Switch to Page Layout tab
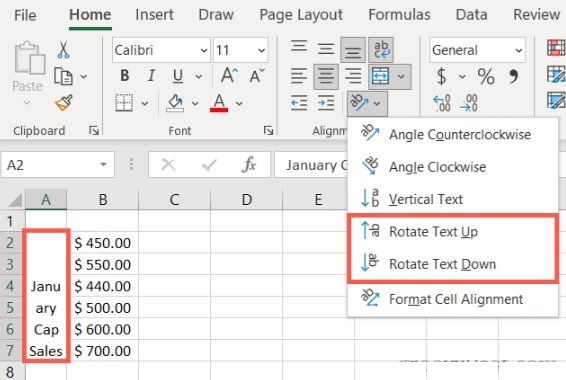 [x=301, y=15]
